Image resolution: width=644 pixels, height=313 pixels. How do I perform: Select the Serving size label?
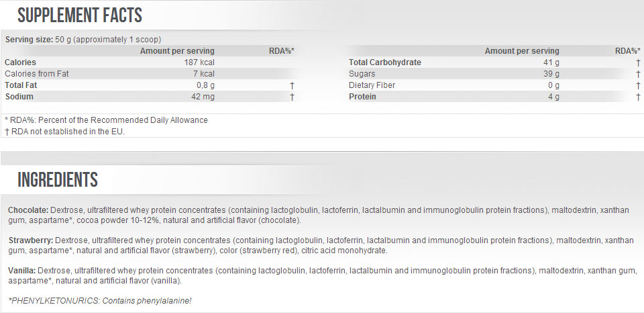[x=29, y=40]
